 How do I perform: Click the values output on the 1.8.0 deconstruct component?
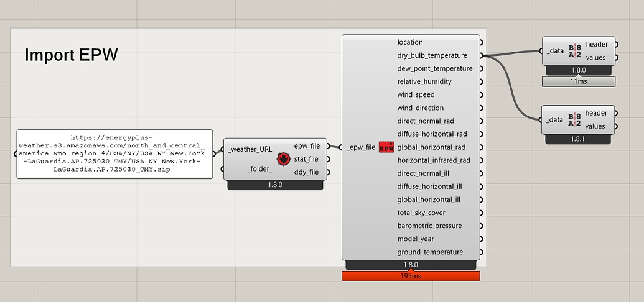click(596, 57)
